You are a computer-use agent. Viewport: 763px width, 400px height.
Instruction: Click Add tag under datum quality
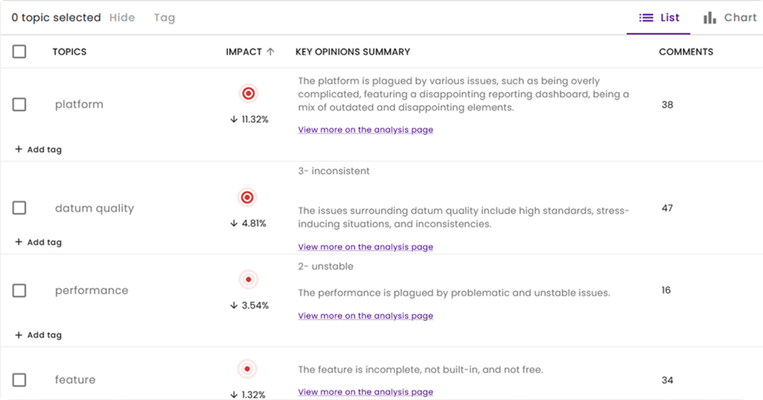(38, 242)
